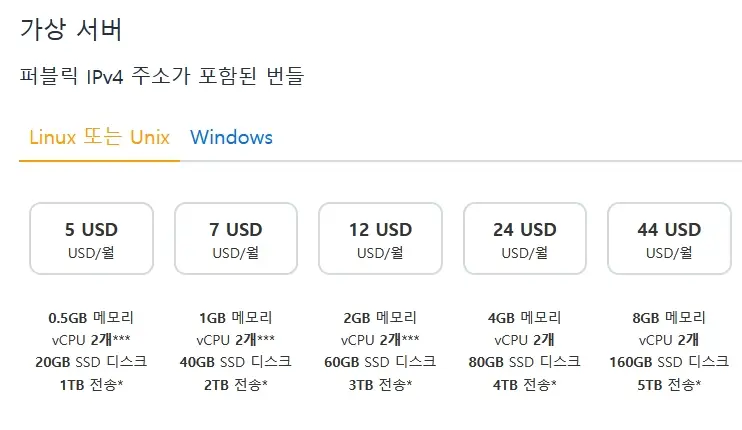Pick the 12 USD plan card

click(380, 238)
